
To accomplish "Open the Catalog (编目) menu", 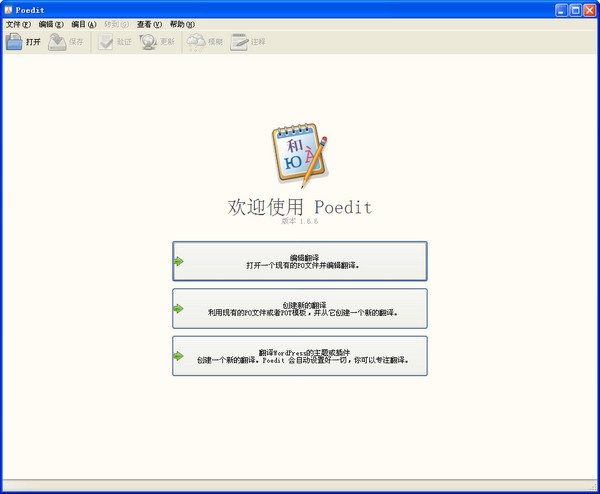I will [x=84, y=24].
